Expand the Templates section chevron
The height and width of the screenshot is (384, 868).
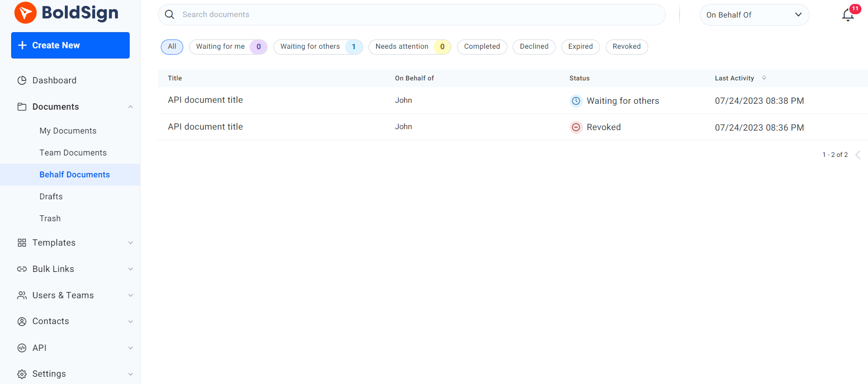coord(131,243)
